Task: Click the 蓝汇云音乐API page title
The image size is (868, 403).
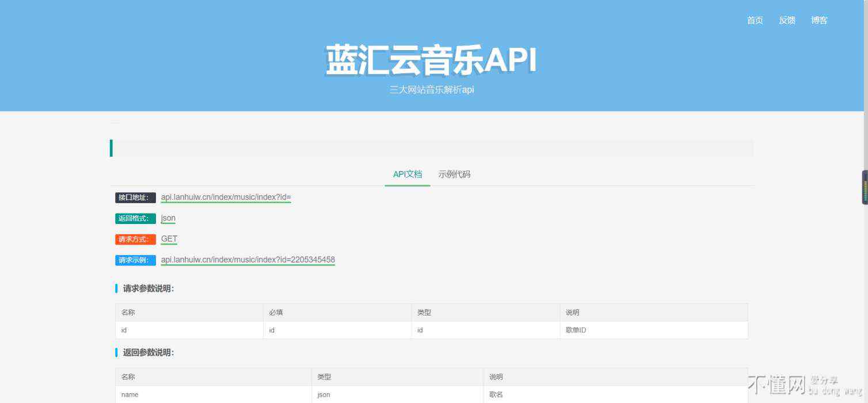Action: coord(431,60)
